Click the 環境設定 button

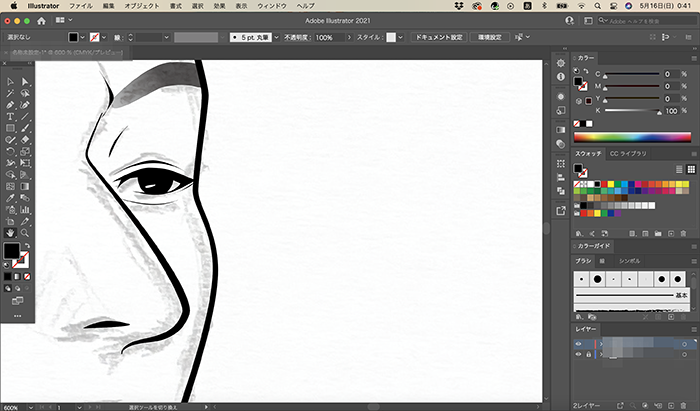pyautogui.click(x=490, y=37)
